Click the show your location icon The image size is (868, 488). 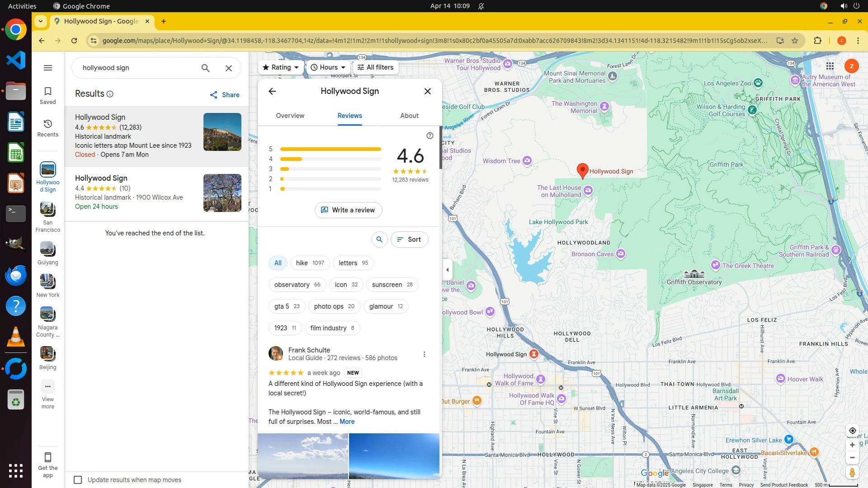852,430
